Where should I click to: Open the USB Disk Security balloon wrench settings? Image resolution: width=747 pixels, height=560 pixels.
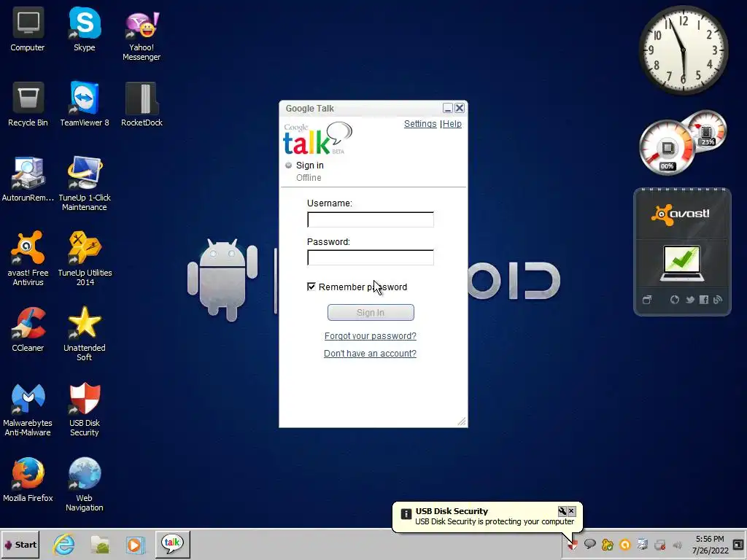click(x=562, y=511)
